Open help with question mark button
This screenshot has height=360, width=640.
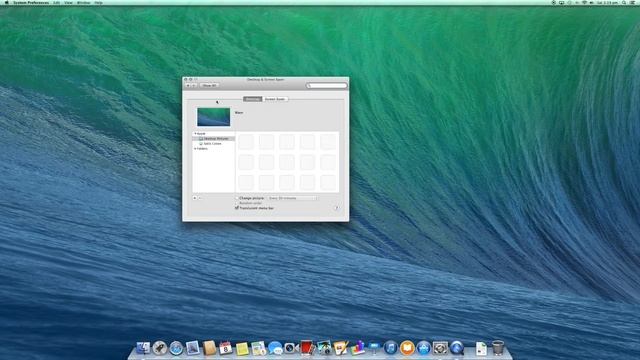pyautogui.click(x=336, y=208)
